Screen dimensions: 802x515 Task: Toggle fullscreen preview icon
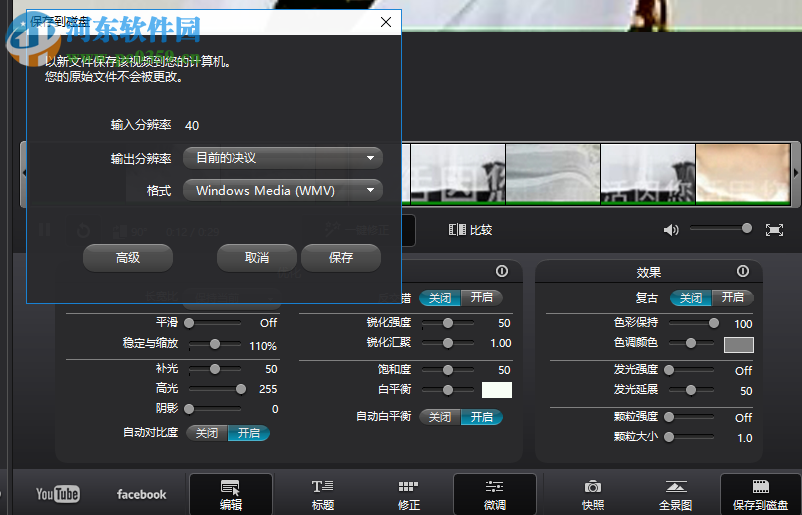[x=774, y=230]
